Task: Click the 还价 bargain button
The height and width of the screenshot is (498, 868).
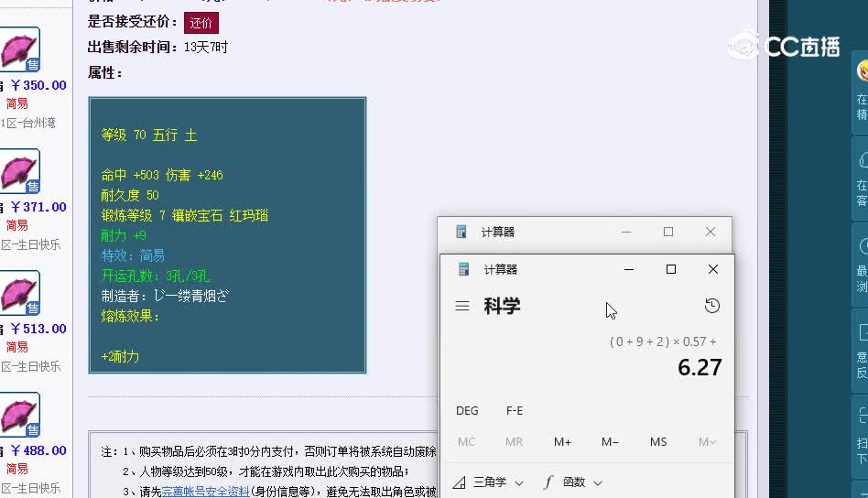Action: click(x=201, y=23)
